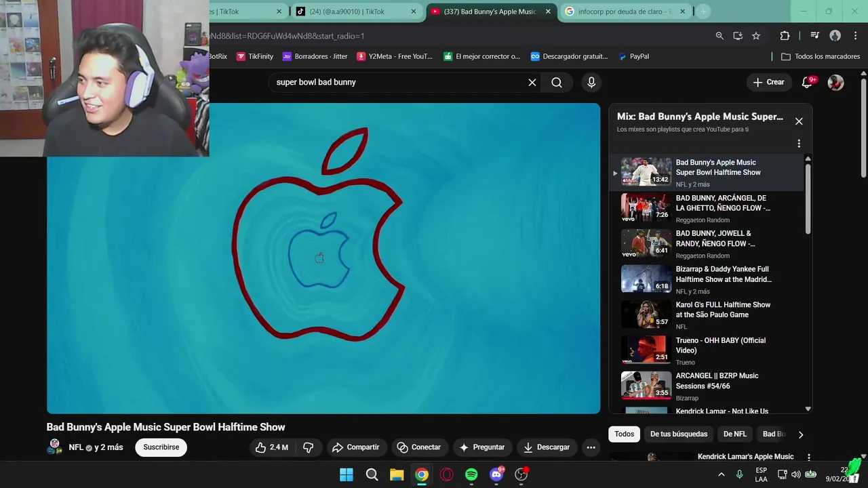Viewport: 868px width, 488px height.
Task: Open the Chrome zoom magnifier icon in address bar
Action: 719,36
